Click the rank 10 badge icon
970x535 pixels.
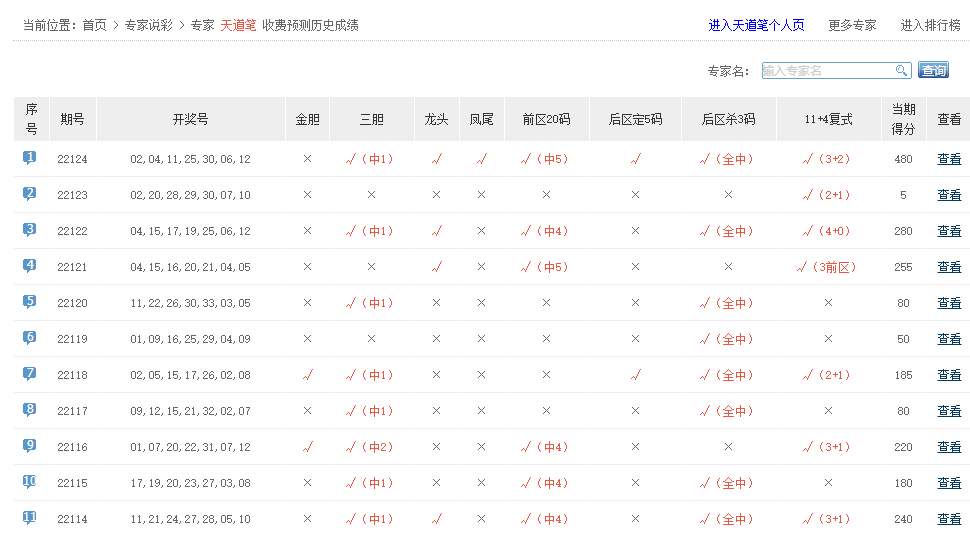click(x=30, y=482)
